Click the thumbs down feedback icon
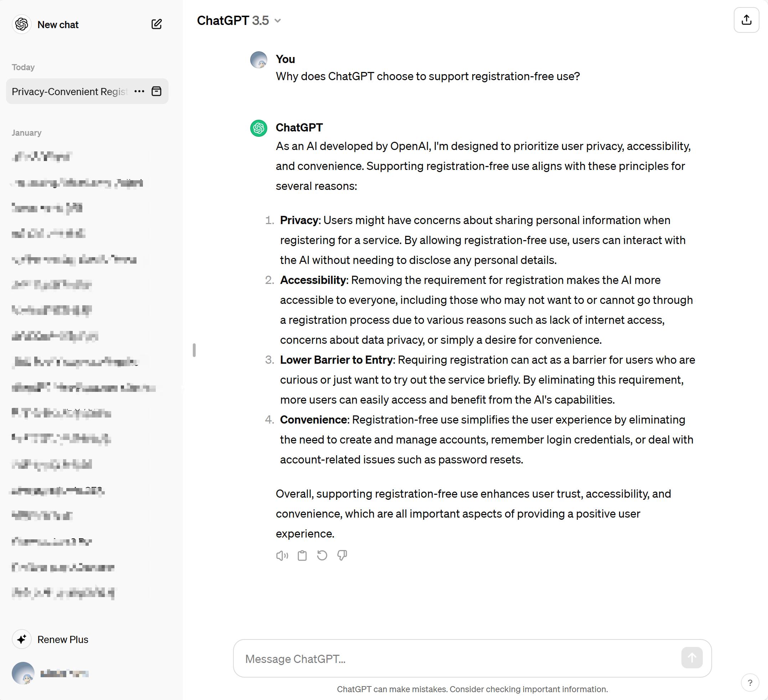 tap(342, 556)
